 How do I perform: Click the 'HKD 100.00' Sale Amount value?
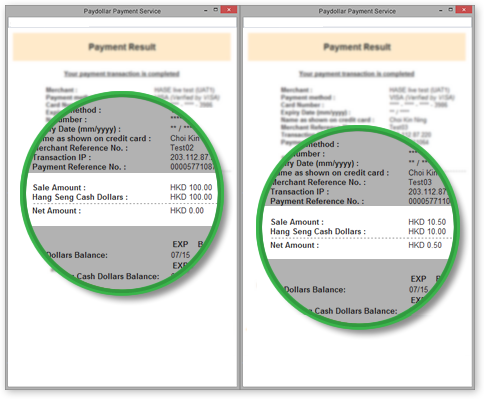[191, 187]
